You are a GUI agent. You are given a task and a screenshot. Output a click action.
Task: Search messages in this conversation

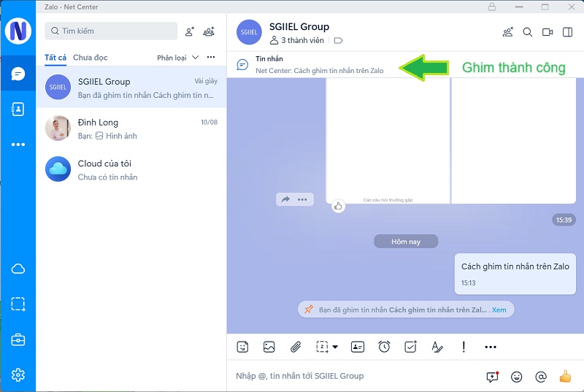(527, 32)
